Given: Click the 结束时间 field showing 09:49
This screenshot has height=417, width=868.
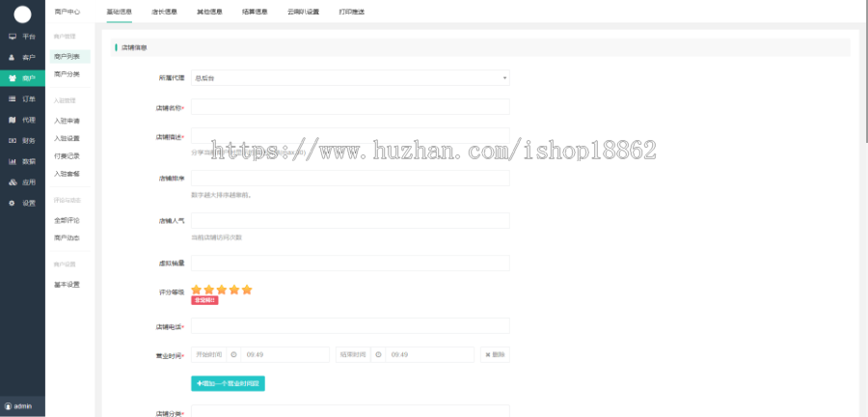Looking at the screenshot, I should pyautogui.click(x=429, y=354).
